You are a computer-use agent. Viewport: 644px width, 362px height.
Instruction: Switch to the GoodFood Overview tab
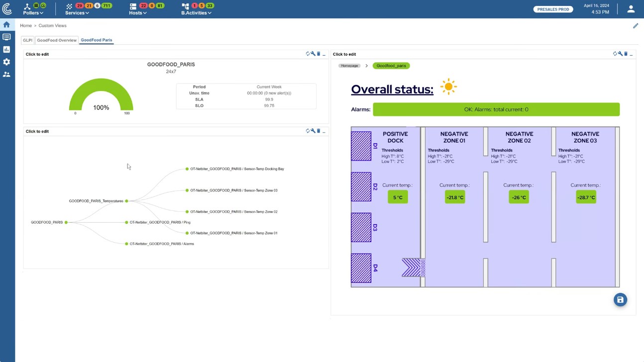[56, 40]
